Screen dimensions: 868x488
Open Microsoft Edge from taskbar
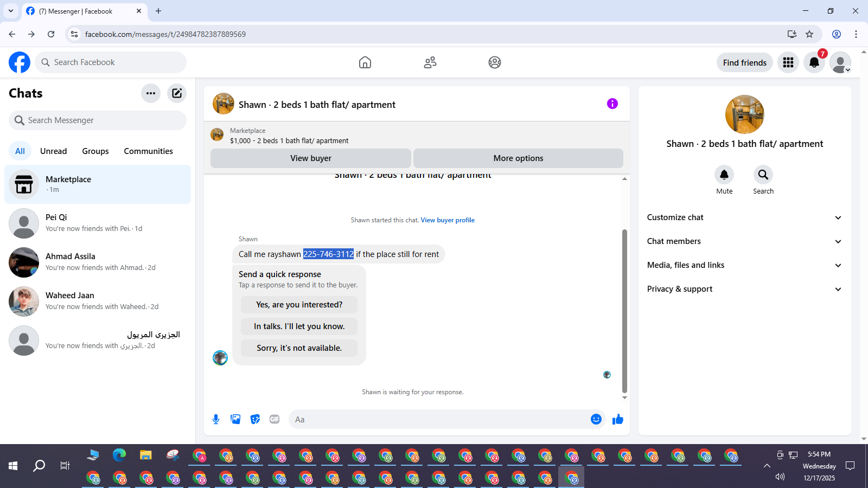point(119,455)
